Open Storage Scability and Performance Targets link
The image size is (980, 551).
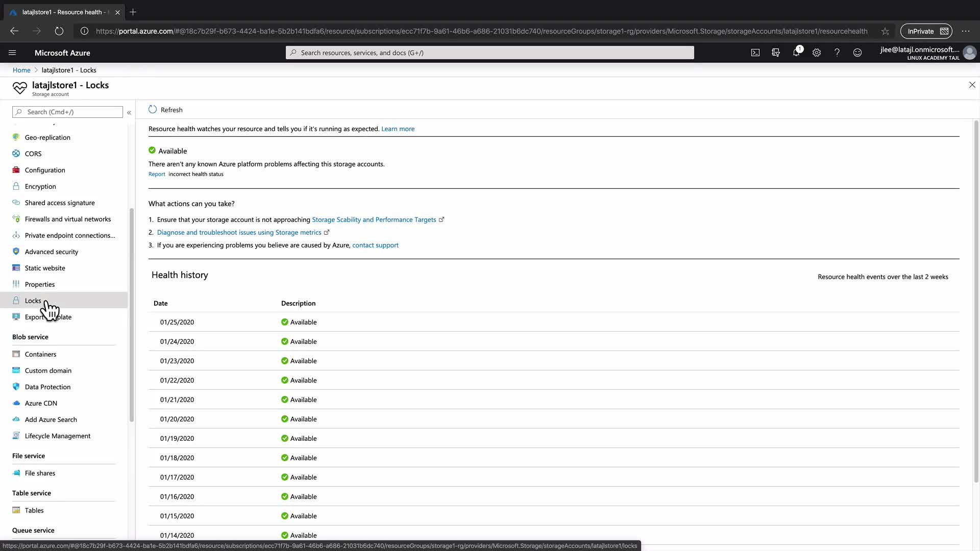(x=374, y=219)
